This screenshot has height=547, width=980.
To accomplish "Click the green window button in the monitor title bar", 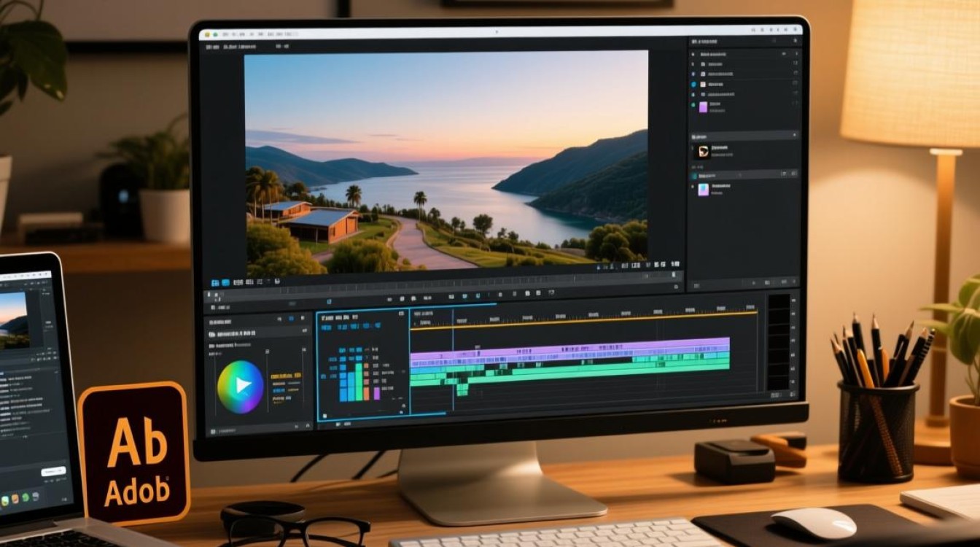I will click(x=216, y=34).
